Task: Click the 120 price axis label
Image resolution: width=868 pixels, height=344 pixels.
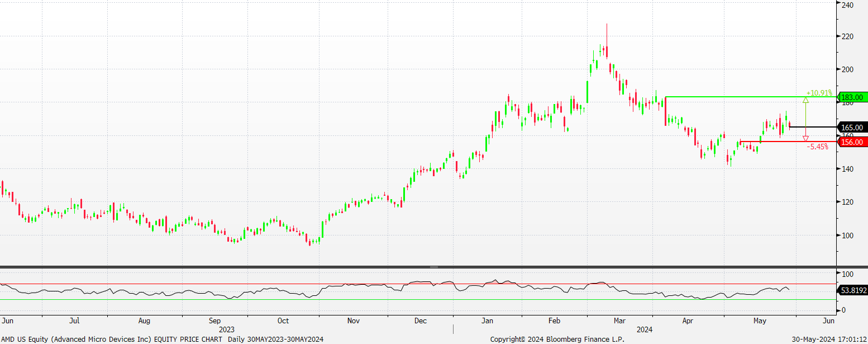Action: coord(847,202)
